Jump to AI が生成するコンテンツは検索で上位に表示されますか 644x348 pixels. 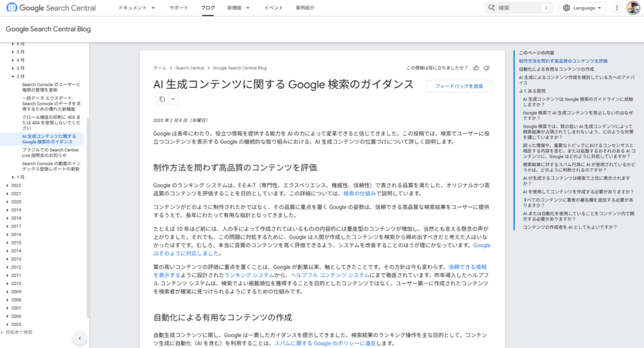(576, 181)
